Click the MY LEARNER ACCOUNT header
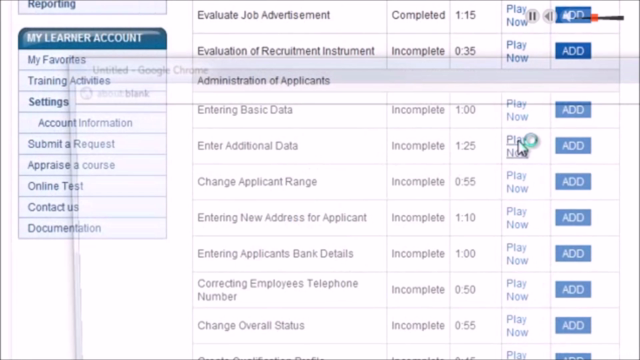The width and height of the screenshot is (640, 360). [x=92, y=38]
